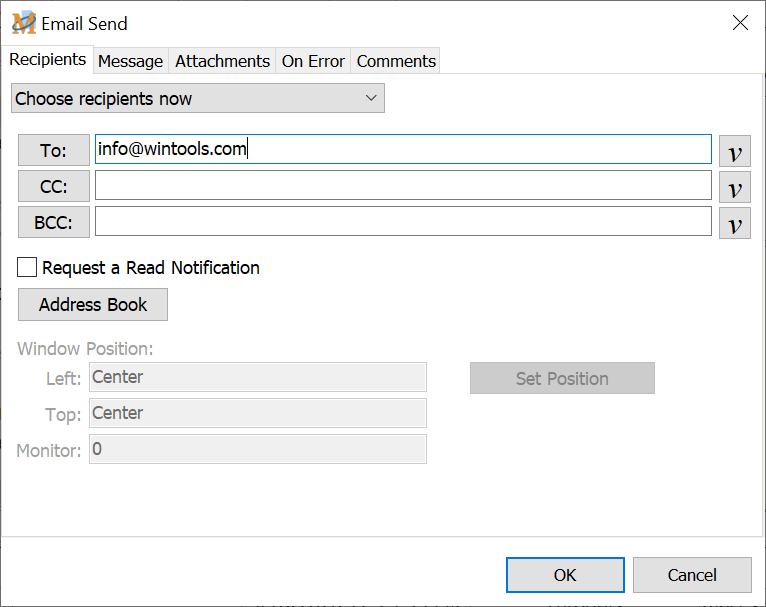Select the Comments tab
This screenshot has width=766, height=607.
[x=396, y=61]
